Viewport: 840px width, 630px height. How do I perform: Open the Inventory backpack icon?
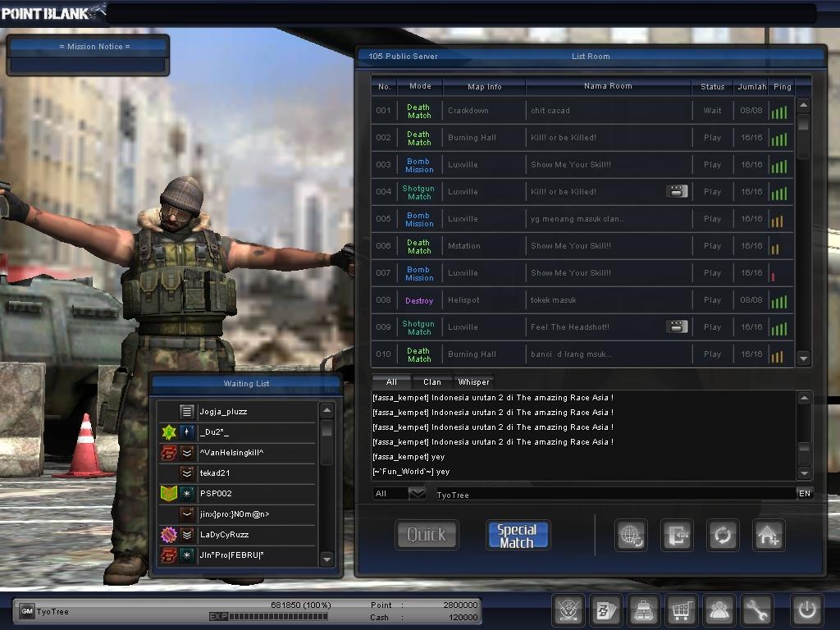[x=643, y=610]
